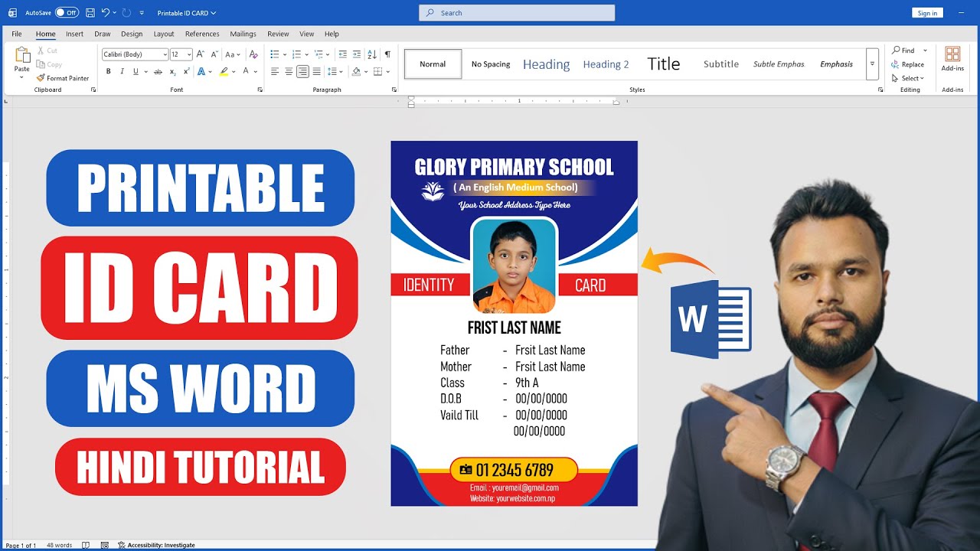Toggle Center alignment button
This screenshot has width=980, height=551.
click(x=289, y=71)
